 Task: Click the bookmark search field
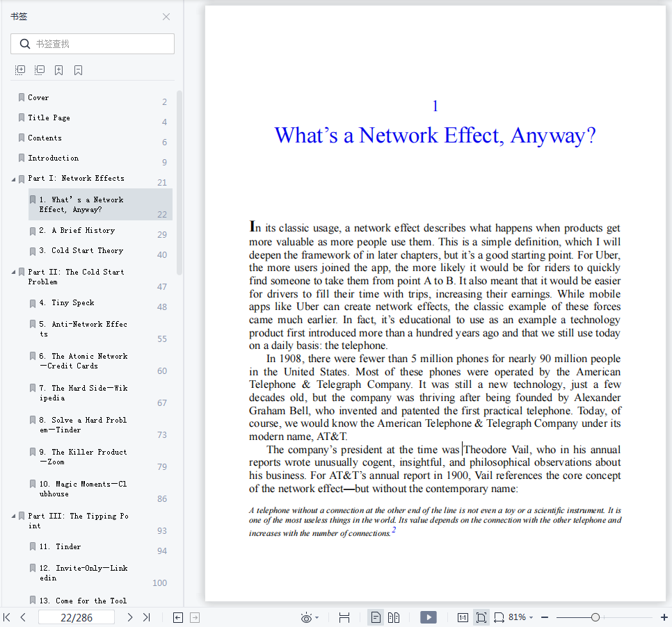pyautogui.click(x=93, y=44)
